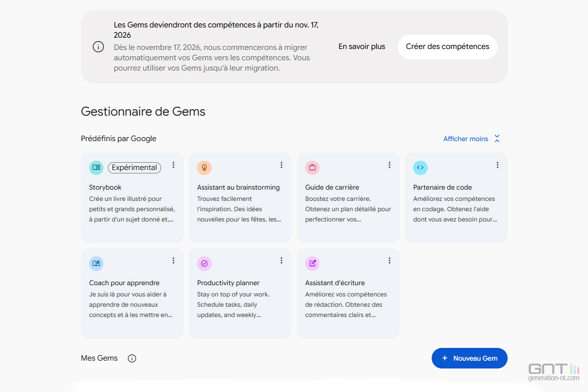588x392 pixels.
Task: Click the info icon beside Mes Gems
Action: click(x=132, y=358)
